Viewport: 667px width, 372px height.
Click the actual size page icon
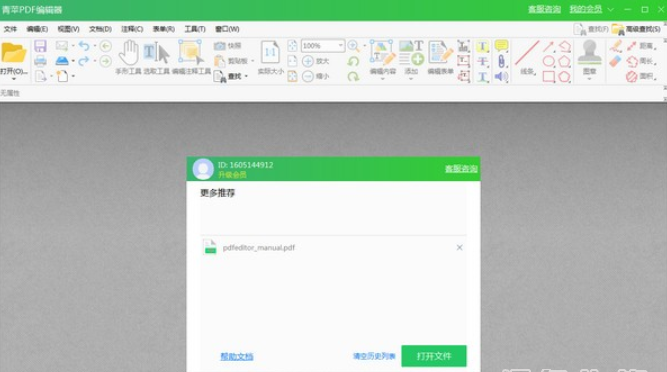point(270,53)
